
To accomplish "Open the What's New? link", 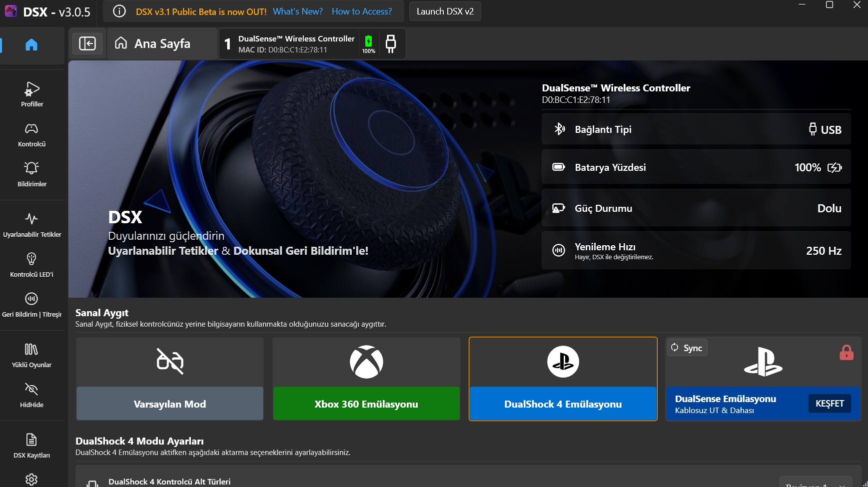I will point(298,11).
